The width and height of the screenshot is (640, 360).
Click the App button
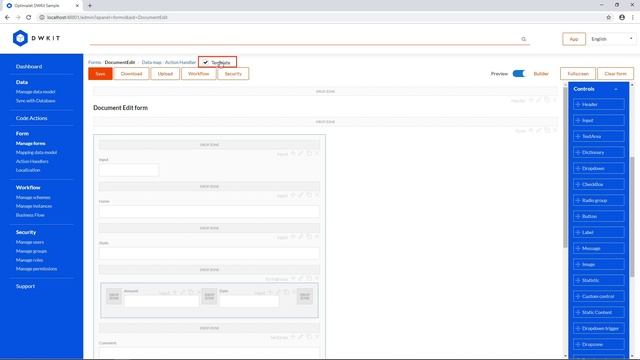pyautogui.click(x=574, y=39)
